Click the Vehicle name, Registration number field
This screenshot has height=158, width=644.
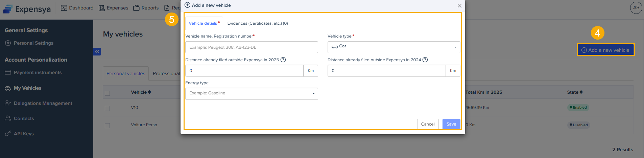252,47
